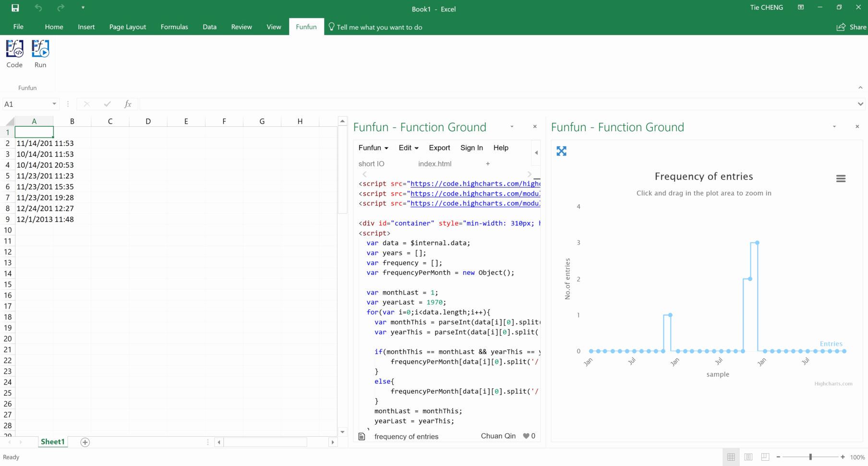
Task: Click the heart like icon
Action: click(526, 436)
